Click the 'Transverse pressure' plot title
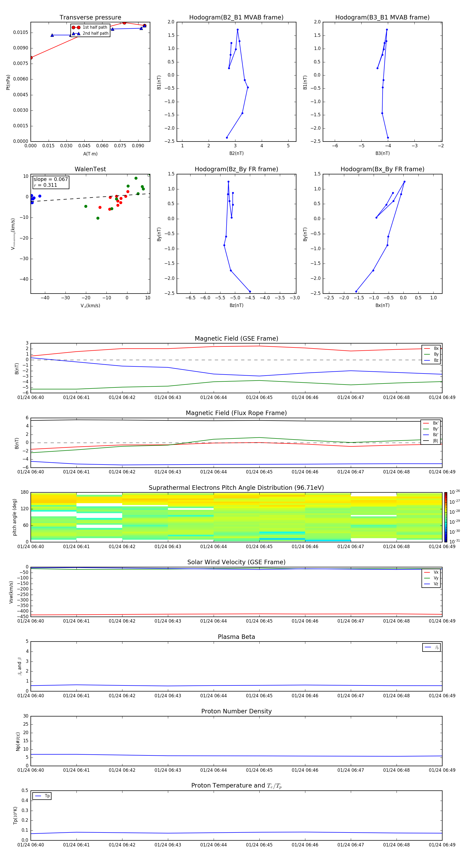473x868 pixels. (x=90, y=17)
